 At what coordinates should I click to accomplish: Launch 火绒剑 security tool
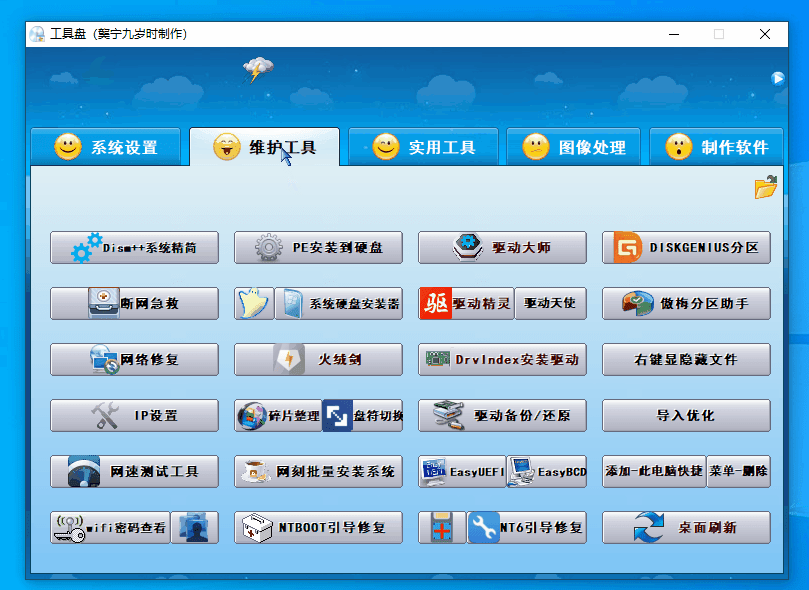point(318,360)
